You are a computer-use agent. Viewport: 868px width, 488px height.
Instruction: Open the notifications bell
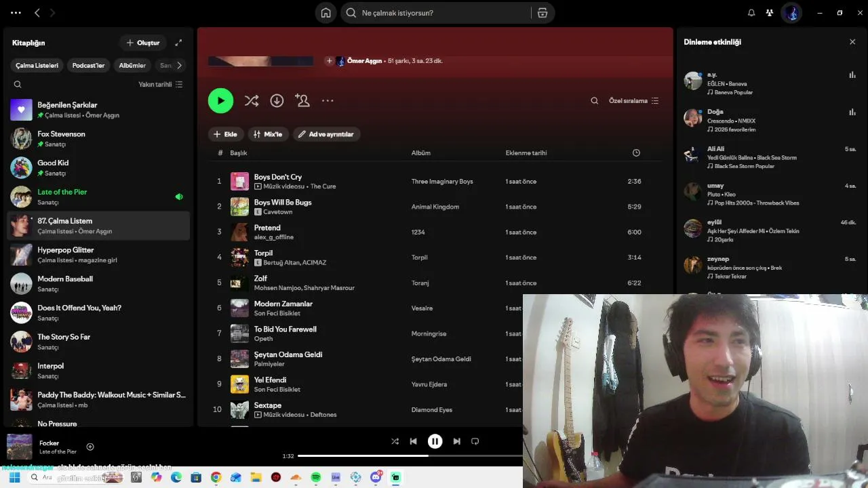point(751,13)
